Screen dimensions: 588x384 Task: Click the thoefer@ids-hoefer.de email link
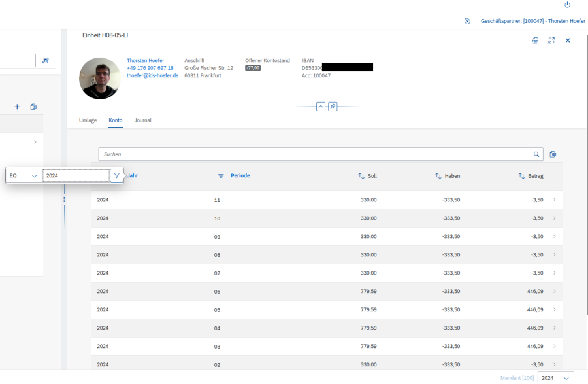pos(152,75)
